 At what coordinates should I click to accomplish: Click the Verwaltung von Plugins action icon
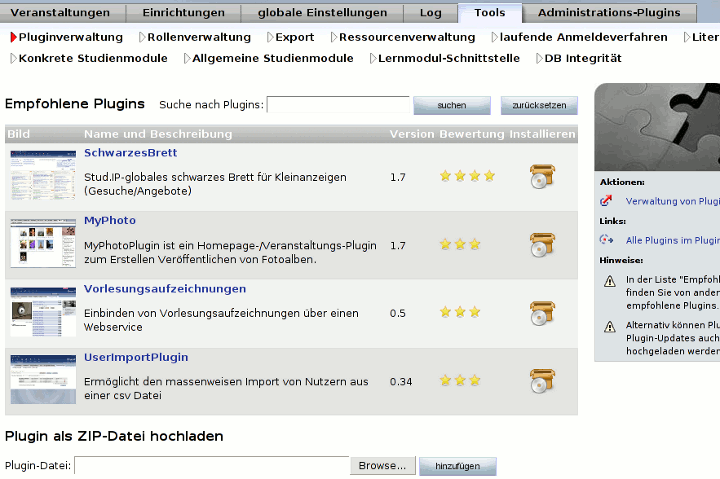pyautogui.click(x=606, y=201)
